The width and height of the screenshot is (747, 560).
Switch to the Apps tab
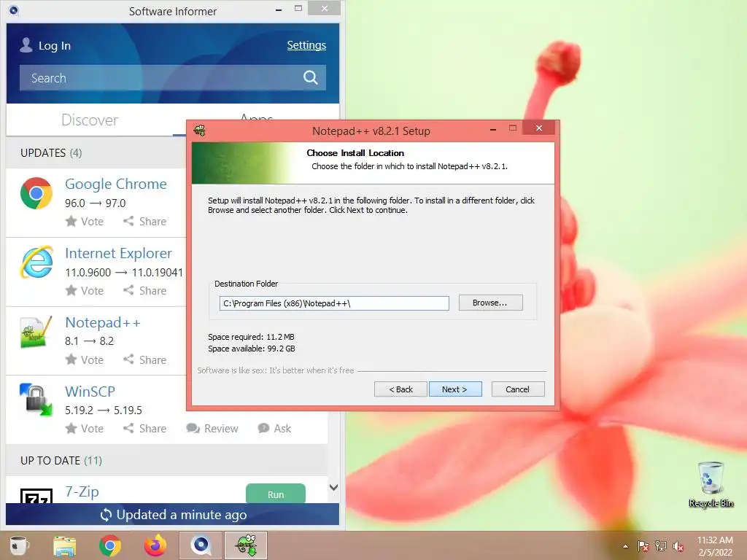tap(256, 117)
